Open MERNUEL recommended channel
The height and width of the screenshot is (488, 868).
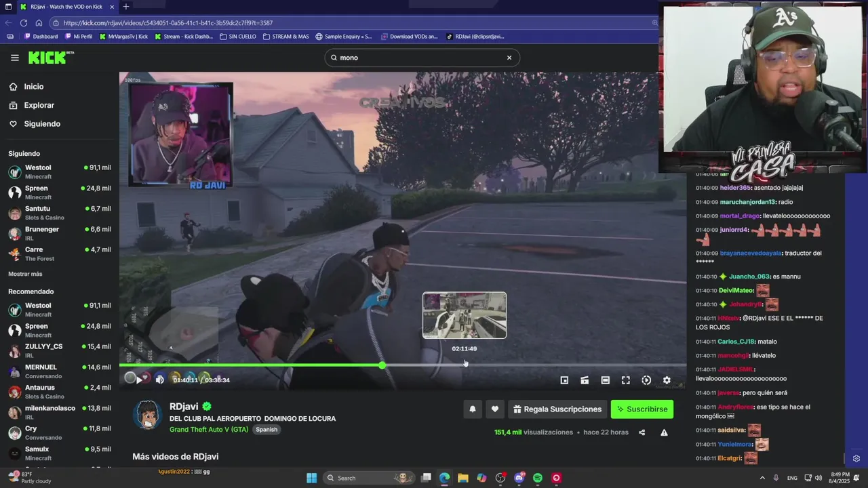(60, 371)
